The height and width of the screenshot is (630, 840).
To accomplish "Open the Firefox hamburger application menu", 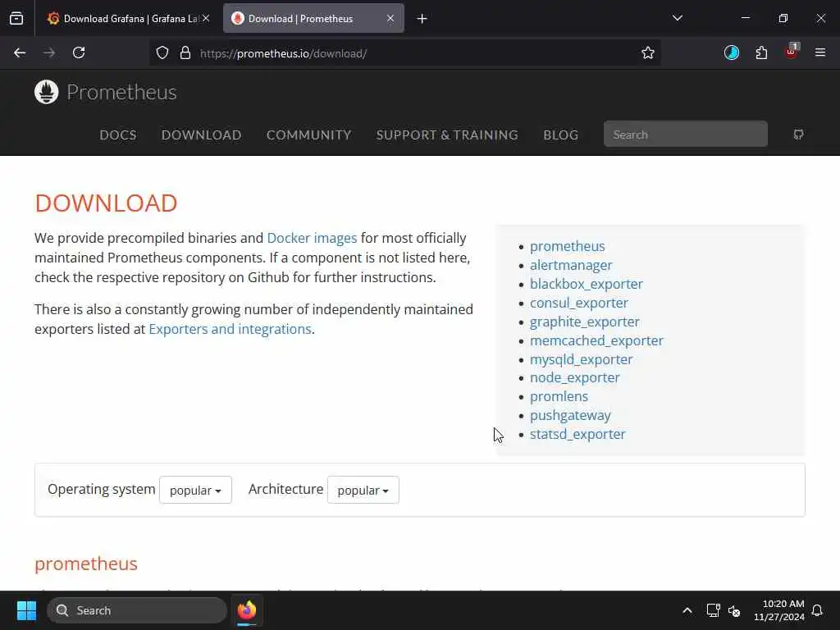I will [820, 52].
